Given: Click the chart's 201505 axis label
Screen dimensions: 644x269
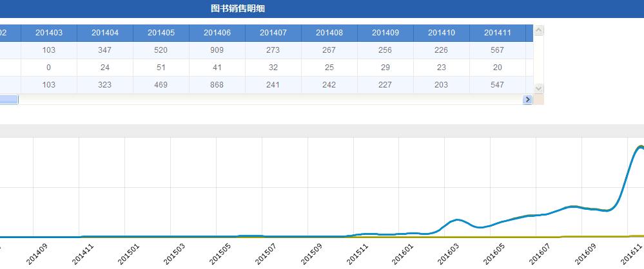Looking at the screenshot, I should [220, 254].
